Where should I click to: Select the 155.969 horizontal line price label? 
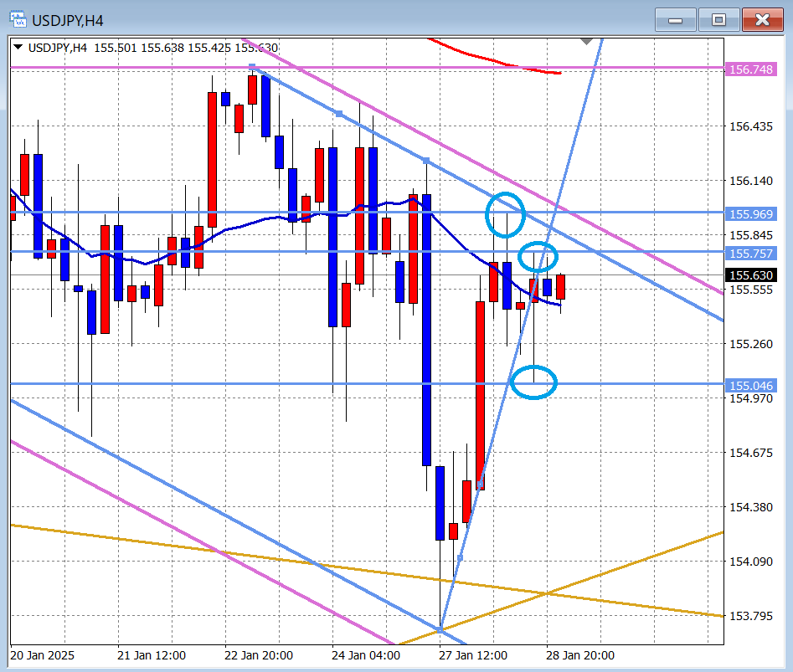coord(751,213)
